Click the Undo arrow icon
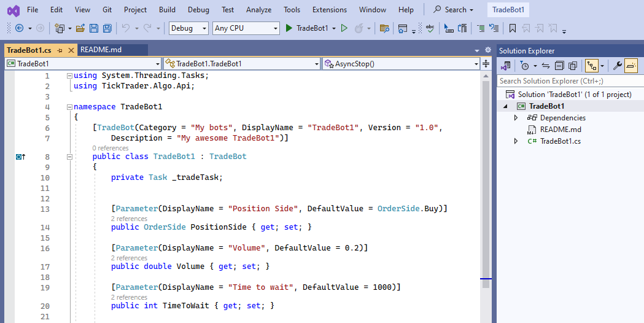This screenshot has height=323, width=644. click(126, 28)
